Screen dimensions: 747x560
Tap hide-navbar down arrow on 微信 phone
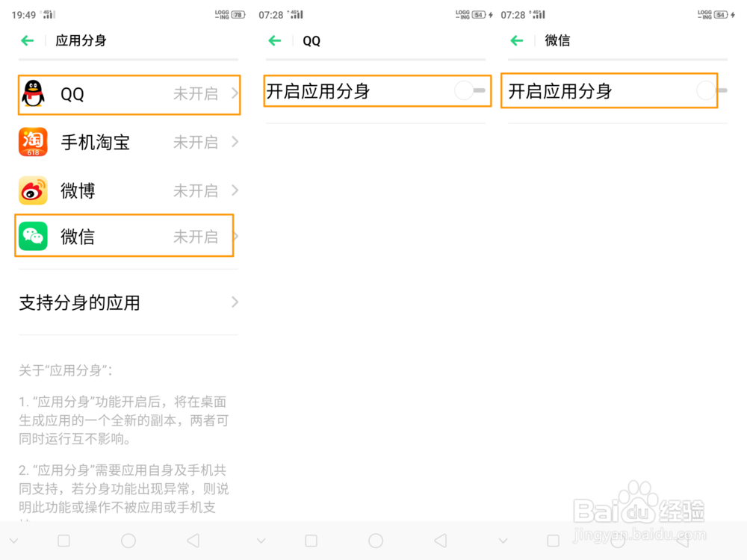click(x=503, y=541)
